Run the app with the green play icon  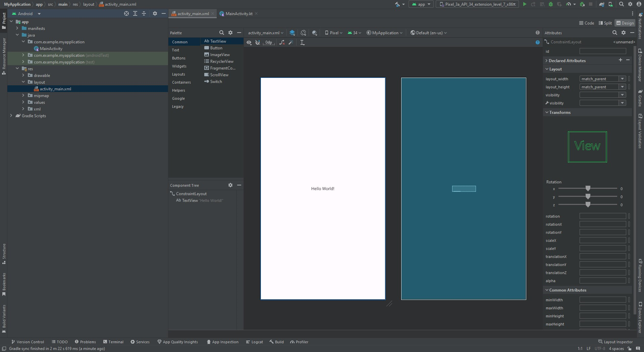click(525, 4)
